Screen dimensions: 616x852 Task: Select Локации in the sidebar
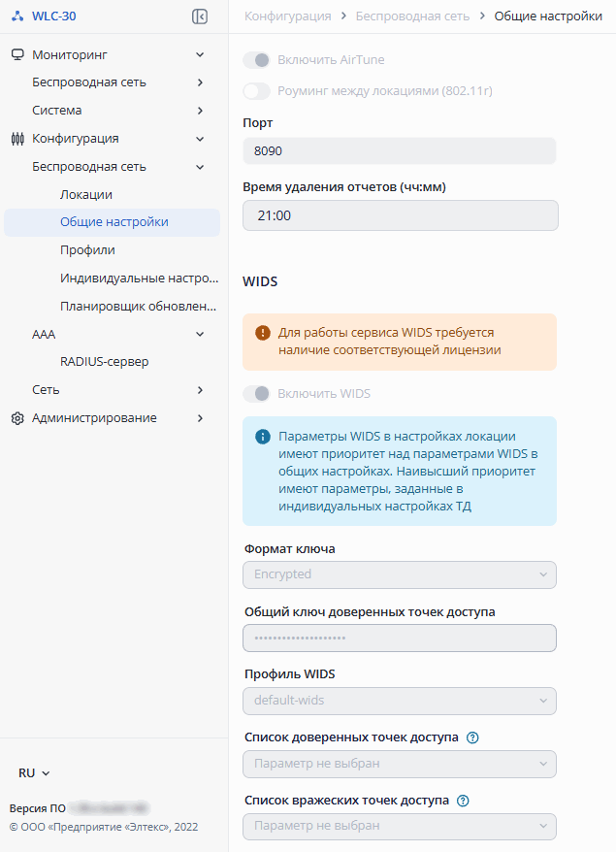tap(86, 194)
